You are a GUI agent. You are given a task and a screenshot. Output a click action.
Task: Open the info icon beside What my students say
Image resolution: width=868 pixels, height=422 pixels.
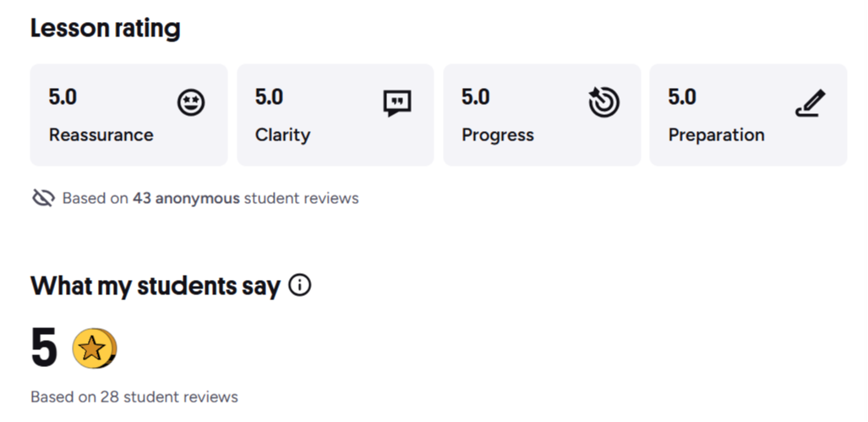pos(300,286)
